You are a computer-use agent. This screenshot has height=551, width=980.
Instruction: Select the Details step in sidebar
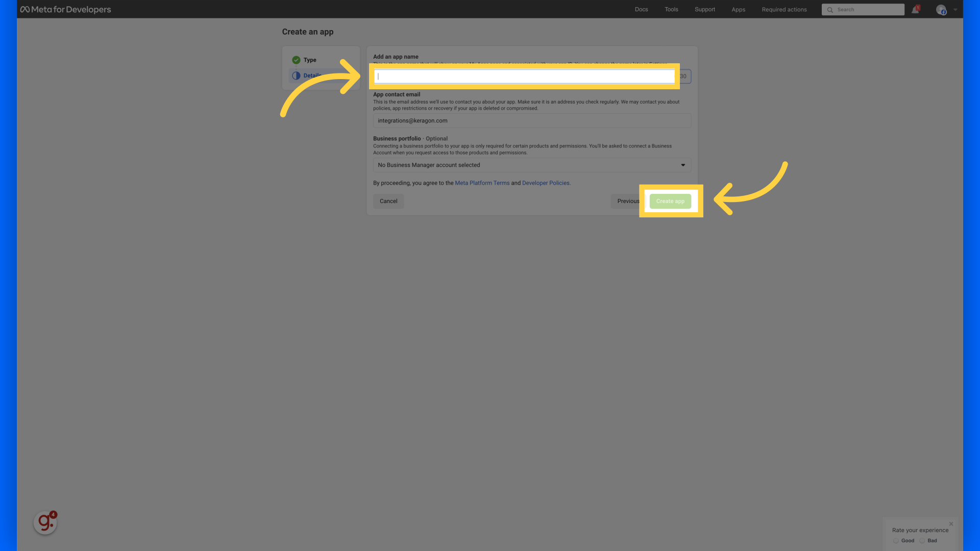click(321, 76)
